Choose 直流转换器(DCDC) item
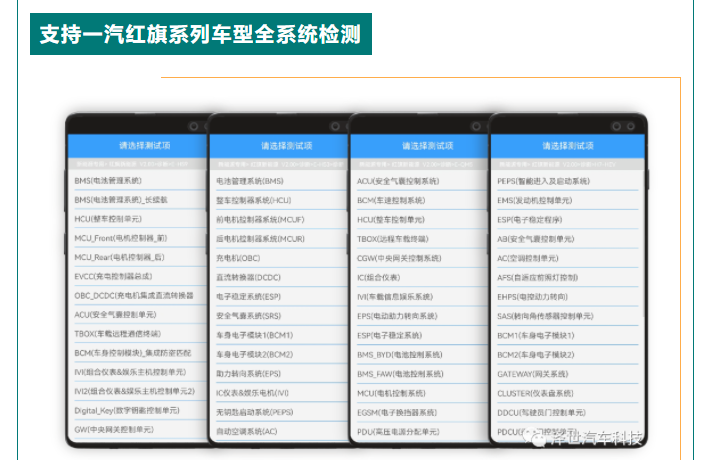This screenshot has width=706, height=460. coord(279,277)
